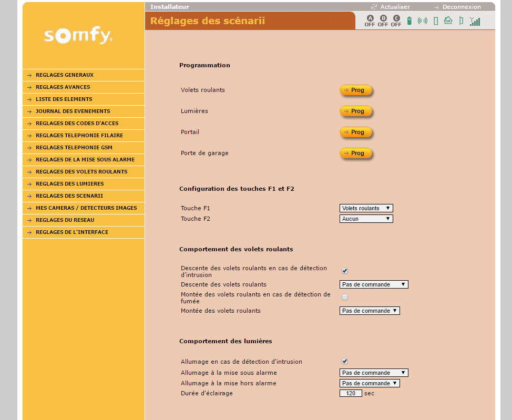This screenshot has height=420, width=512.
Task: Click the 'Porte de garage' label
Action: 204,153
